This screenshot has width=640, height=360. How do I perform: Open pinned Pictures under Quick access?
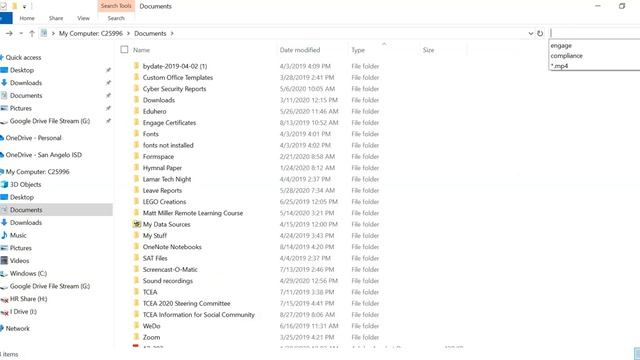pyautogui.click(x=20, y=108)
